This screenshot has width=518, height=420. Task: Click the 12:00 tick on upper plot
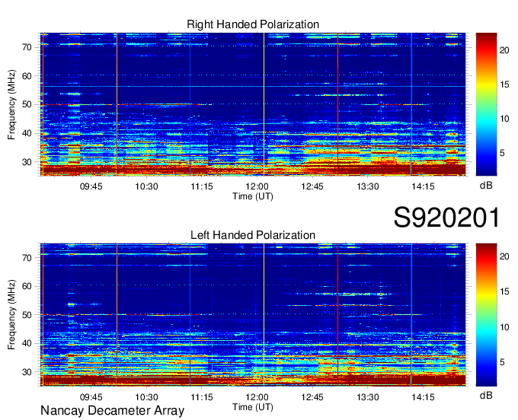(257, 186)
